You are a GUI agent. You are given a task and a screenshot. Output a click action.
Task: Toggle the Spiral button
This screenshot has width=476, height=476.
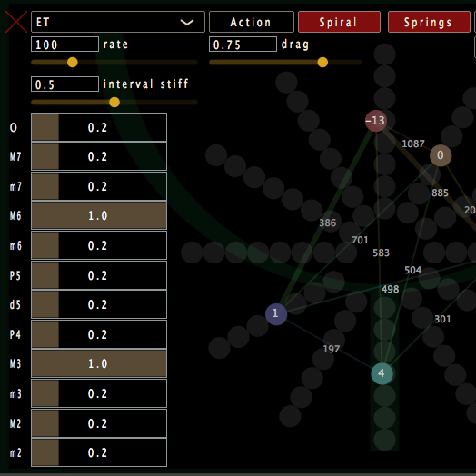(x=339, y=22)
